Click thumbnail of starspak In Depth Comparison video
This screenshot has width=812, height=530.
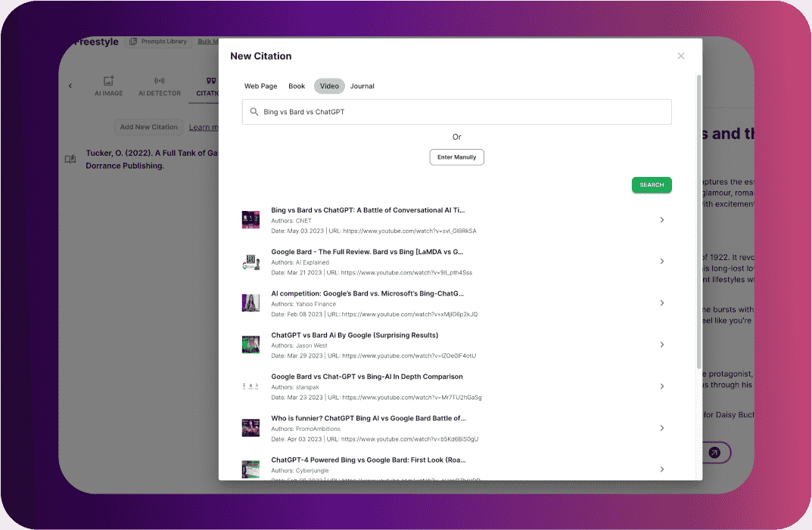[250, 386]
